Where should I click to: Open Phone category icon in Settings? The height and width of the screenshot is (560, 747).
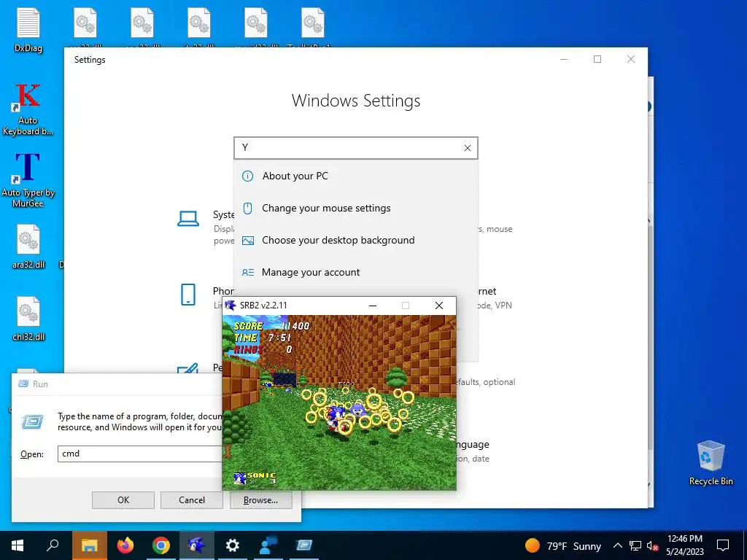point(188,295)
